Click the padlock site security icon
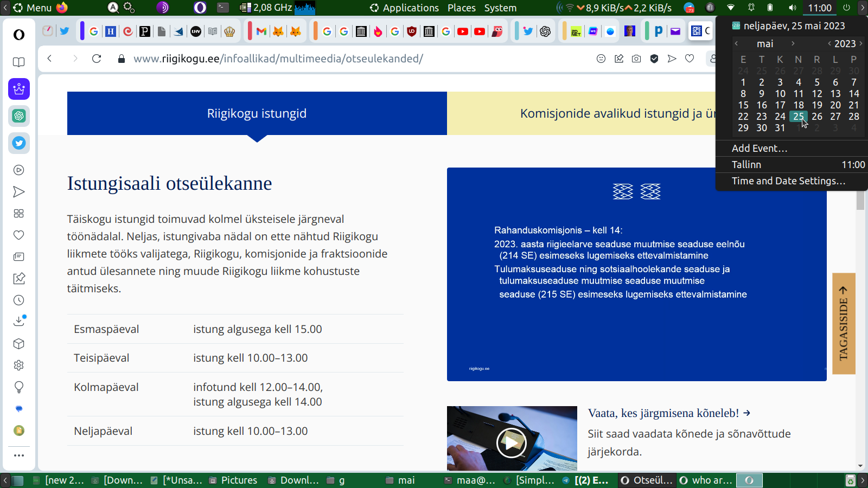The height and width of the screenshot is (488, 868). [122, 59]
